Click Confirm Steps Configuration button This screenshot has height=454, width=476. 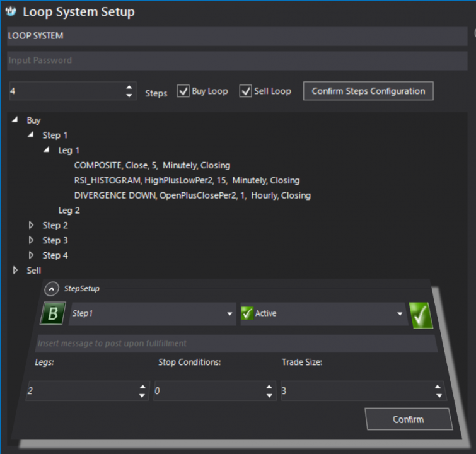coord(368,91)
